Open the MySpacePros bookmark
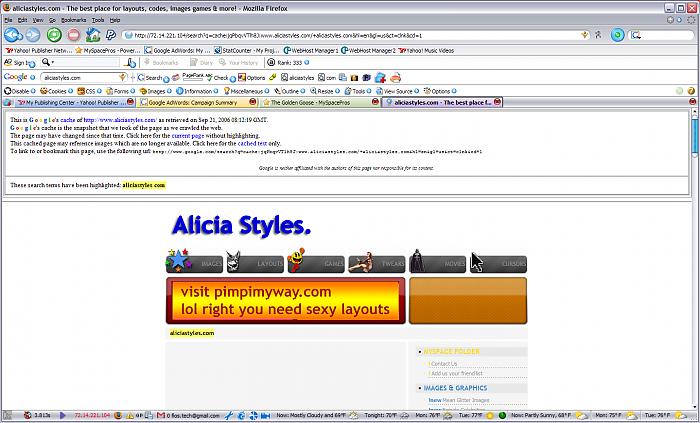 pyautogui.click(x=108, y=50)
